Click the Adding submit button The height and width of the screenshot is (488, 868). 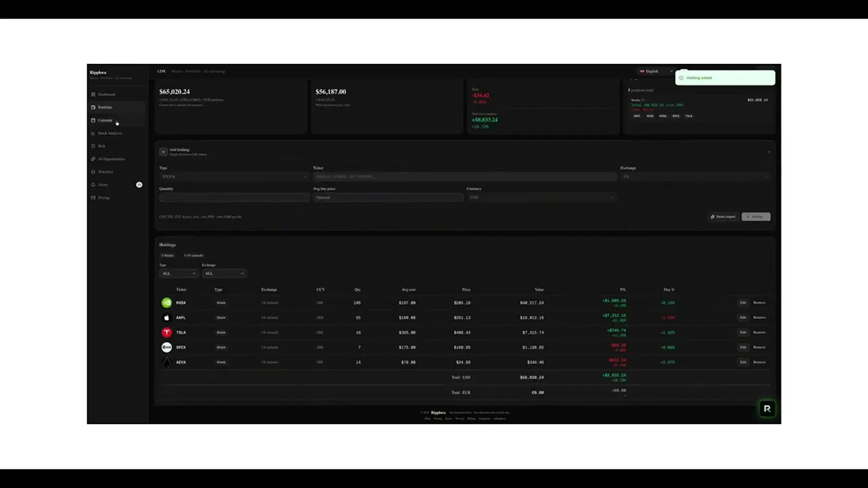(756, 217)
